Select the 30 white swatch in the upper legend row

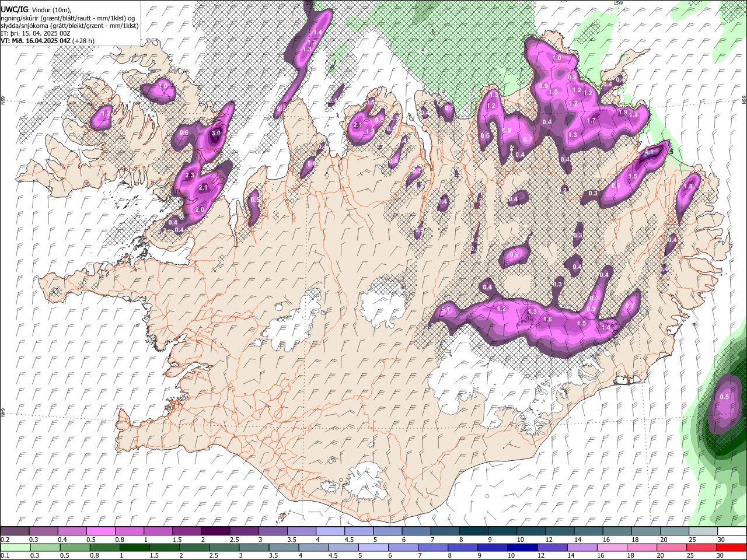[732, 531]
